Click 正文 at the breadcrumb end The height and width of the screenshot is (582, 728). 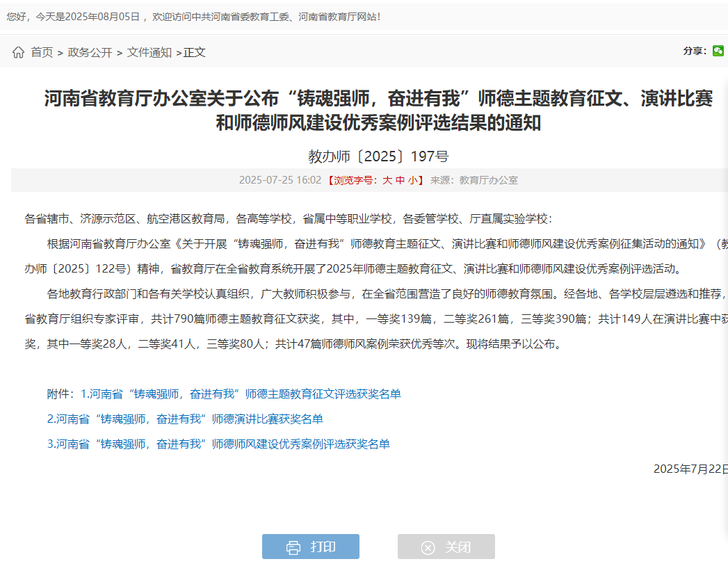coord(195,52)
